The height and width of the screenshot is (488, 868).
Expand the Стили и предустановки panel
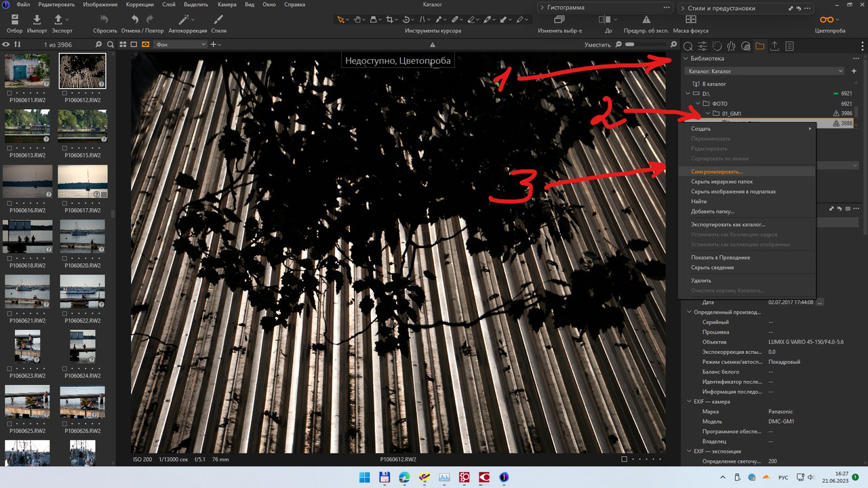(682, 8)
